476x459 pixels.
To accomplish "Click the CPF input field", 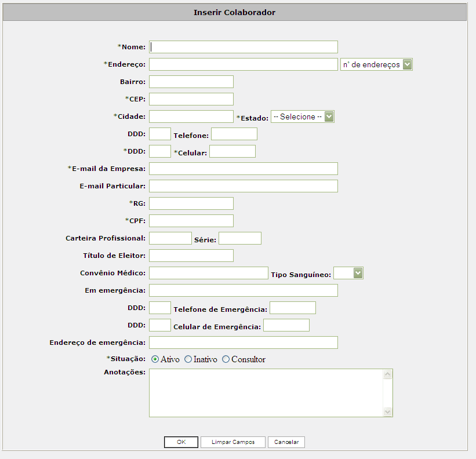I will click(x=191, y=221).
